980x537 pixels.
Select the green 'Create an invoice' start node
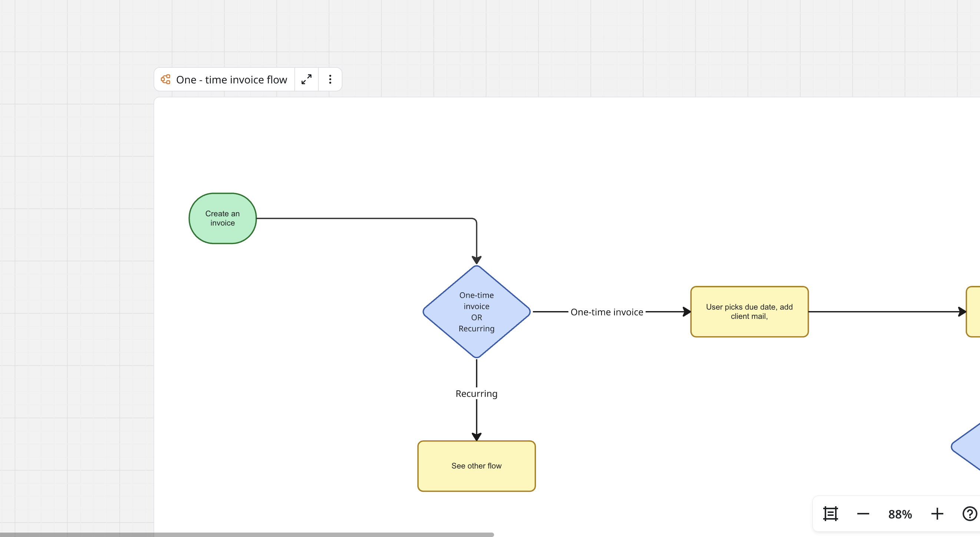point(222,219)
